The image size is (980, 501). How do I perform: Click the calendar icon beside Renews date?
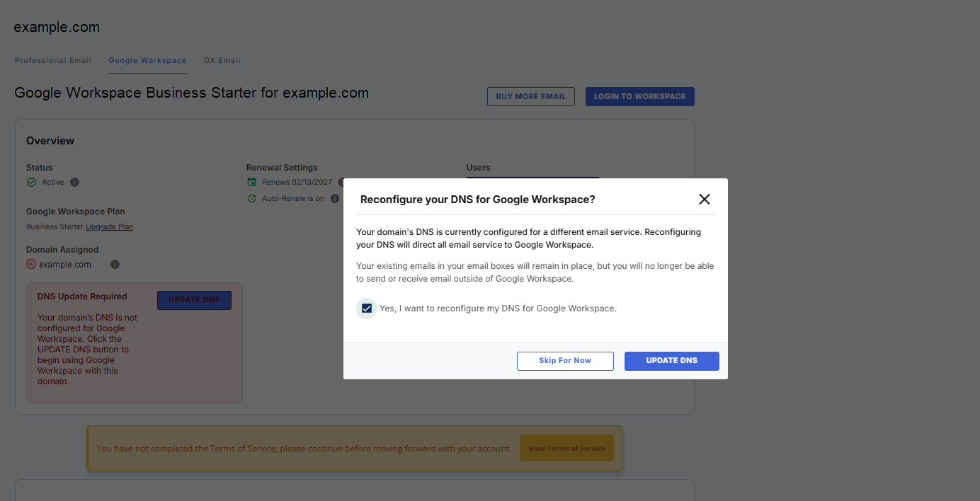(251, 183)
